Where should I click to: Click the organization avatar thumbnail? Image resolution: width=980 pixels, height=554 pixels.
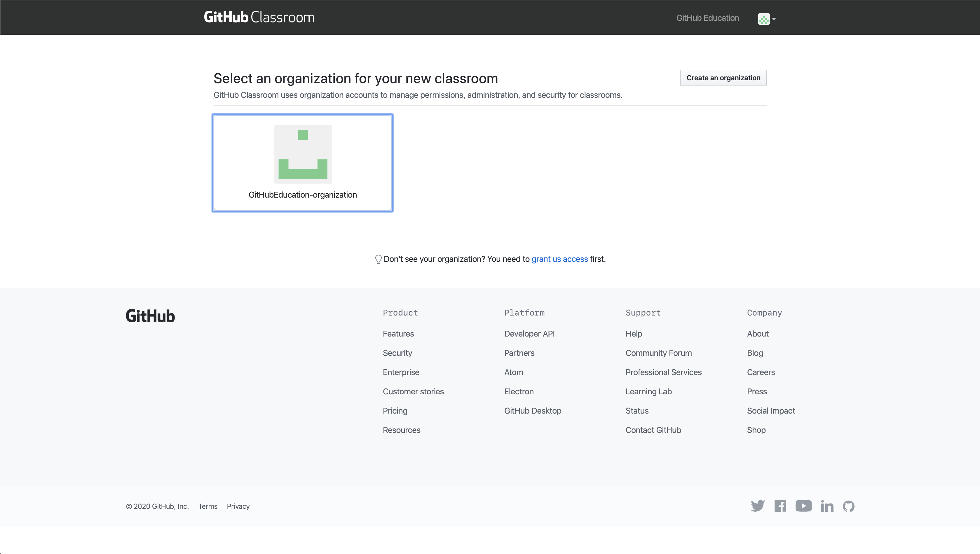point(302,154)
